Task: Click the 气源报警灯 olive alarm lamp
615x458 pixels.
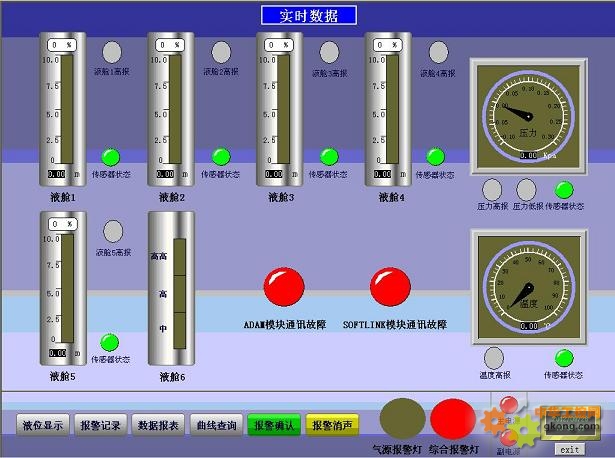Action: (401, 418)
